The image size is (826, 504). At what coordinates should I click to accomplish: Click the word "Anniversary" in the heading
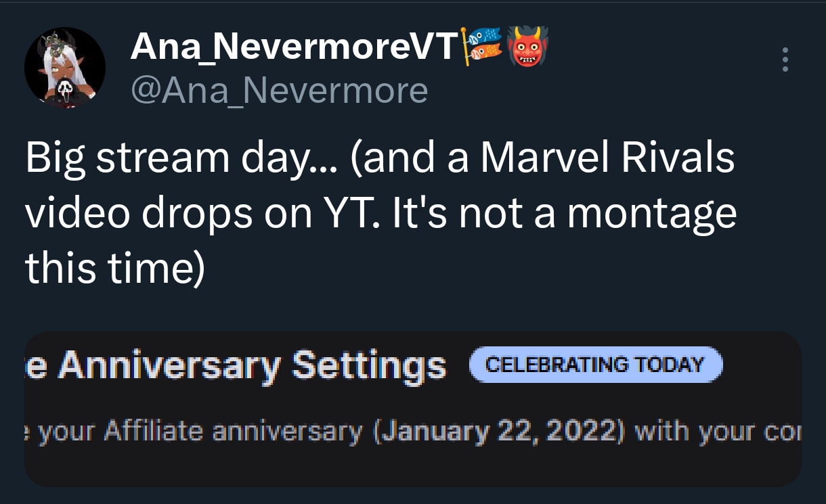pyautogui.click(x=171, y=366)
